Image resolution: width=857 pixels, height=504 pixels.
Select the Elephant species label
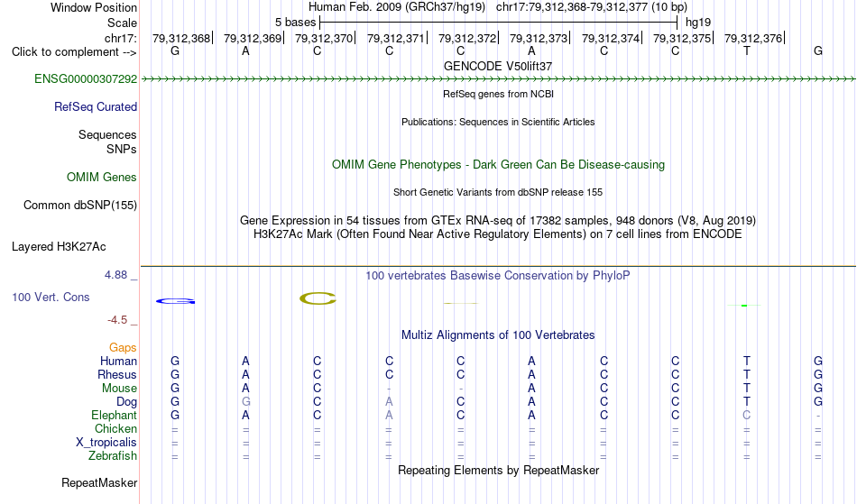pyautogui.click(x=115, y=416)
